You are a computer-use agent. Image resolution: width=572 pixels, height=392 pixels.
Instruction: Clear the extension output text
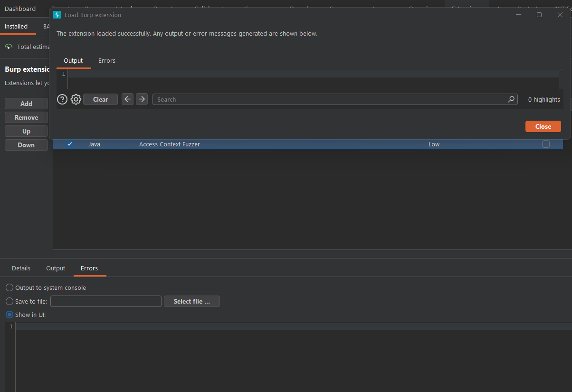pyautogui.click(x=100, y=99)
